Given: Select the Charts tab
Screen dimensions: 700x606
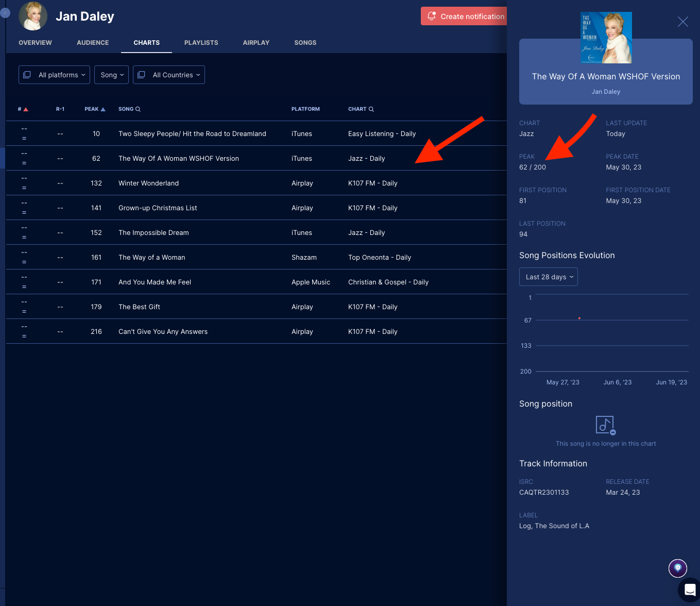Looking at the screenshot, I should pyautogui.click(x=146, y=43).
